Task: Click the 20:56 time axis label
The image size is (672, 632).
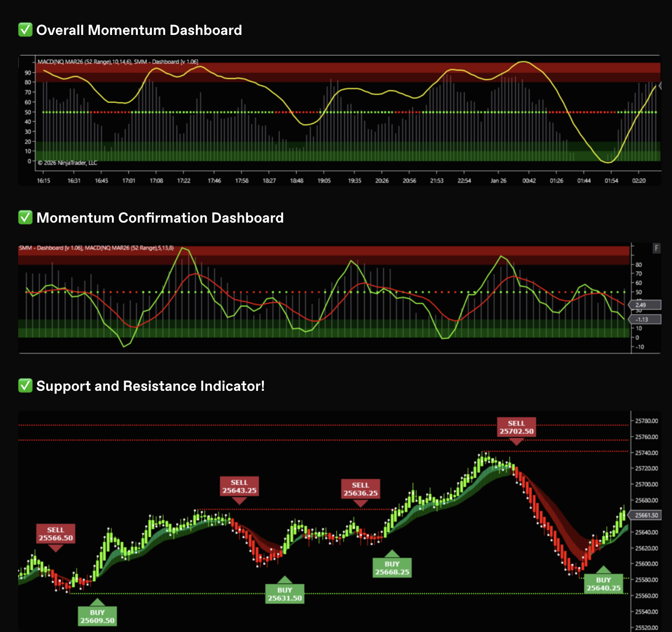Action: (409, 180)
